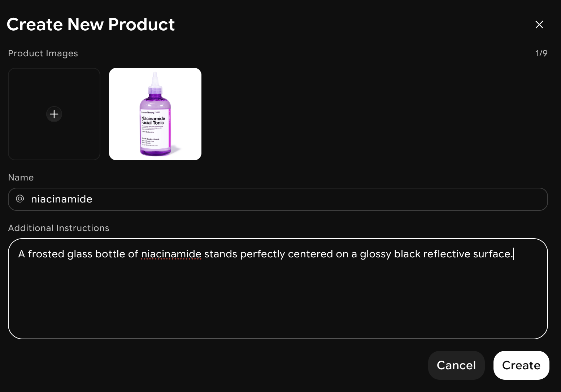
Task: Select the Niacinamide Facial Tonic bottle thumbnail
Action: [x=155, y=114]
